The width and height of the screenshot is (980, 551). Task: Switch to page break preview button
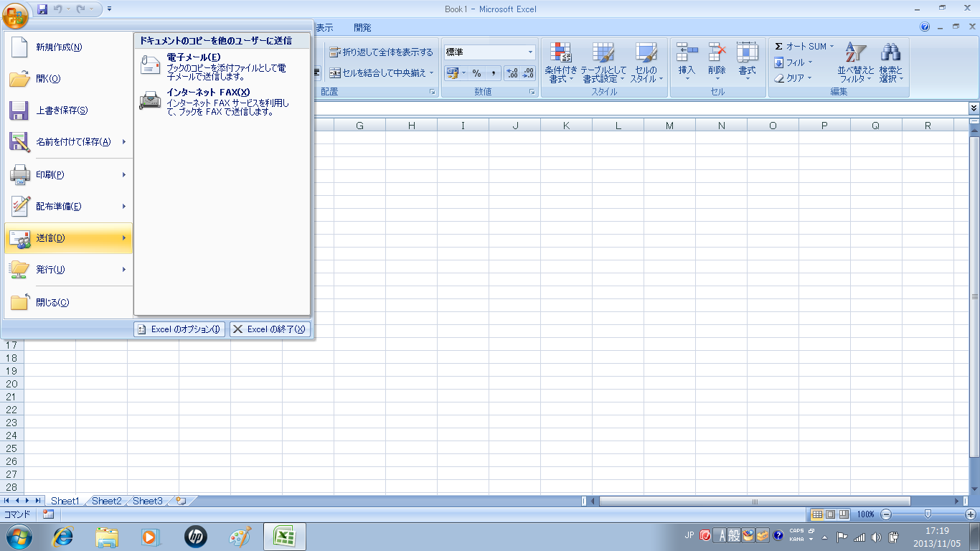(x=844, y=514)
